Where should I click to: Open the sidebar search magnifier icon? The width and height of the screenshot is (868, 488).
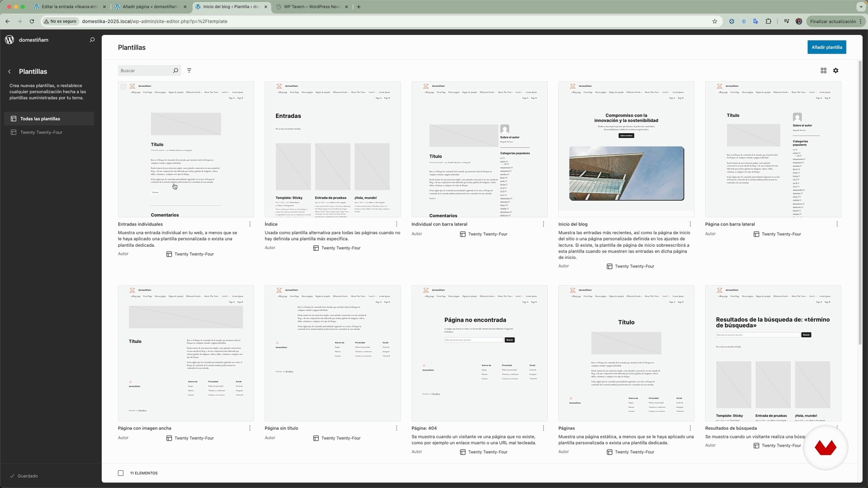[92, 40]
